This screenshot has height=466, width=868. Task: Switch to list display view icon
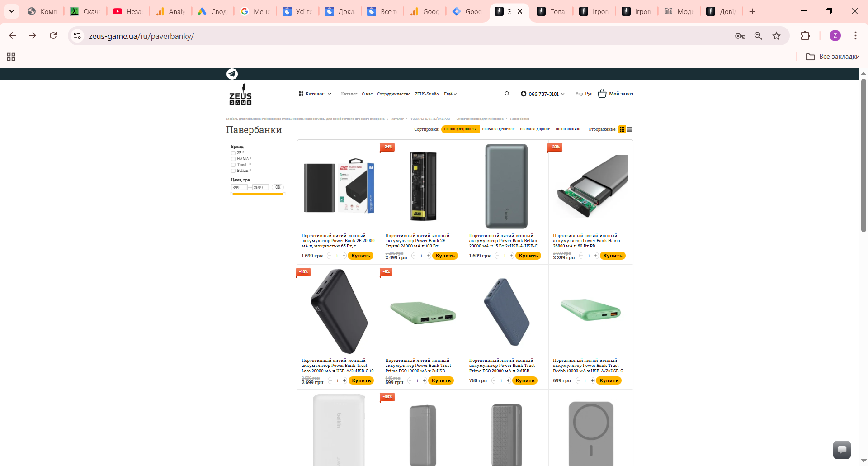[629, 129]
